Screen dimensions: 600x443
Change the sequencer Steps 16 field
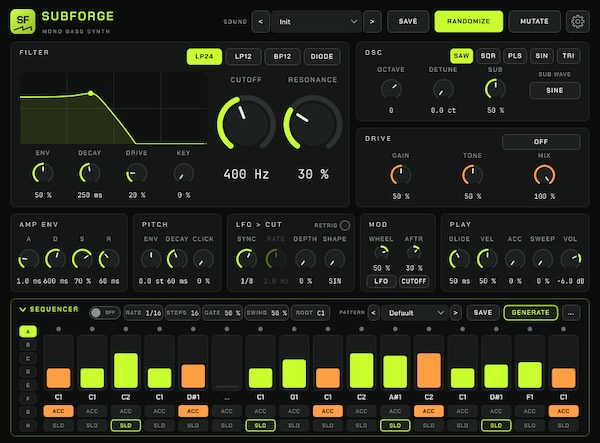(183, 313)
